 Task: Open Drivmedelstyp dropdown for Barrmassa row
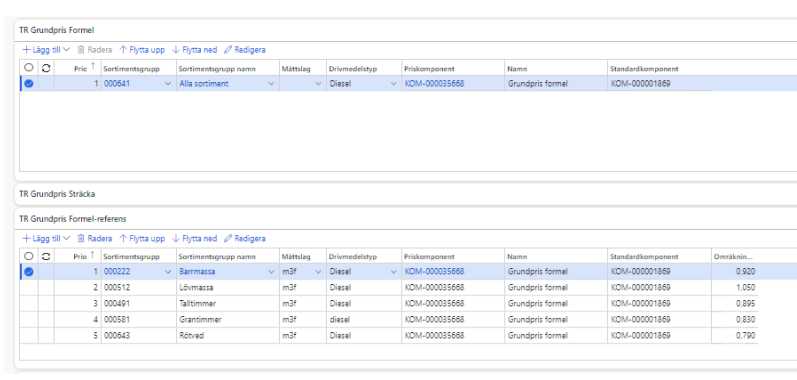(x=393, y=272)
